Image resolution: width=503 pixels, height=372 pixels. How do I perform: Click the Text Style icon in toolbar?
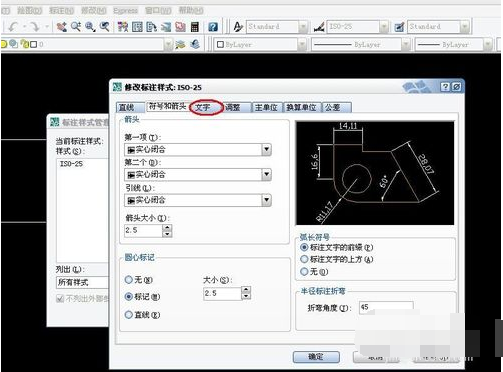238,27
